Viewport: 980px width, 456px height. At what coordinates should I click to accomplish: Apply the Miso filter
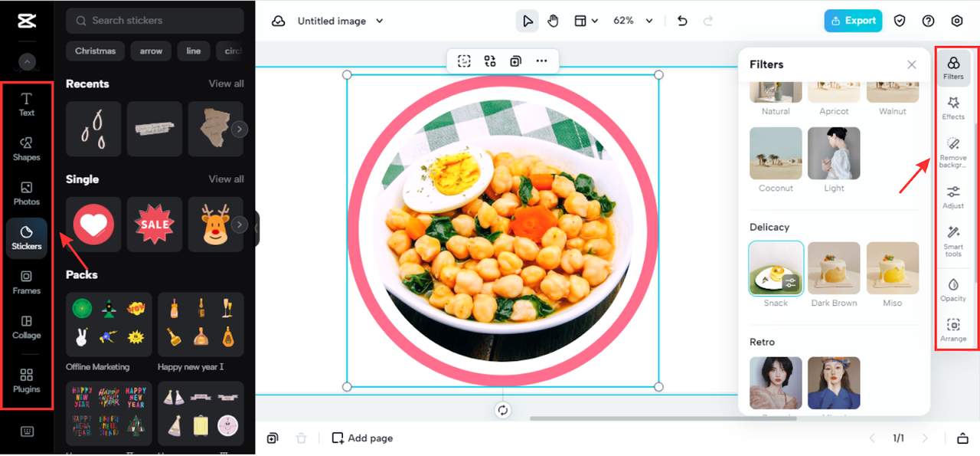coord(892,268)
